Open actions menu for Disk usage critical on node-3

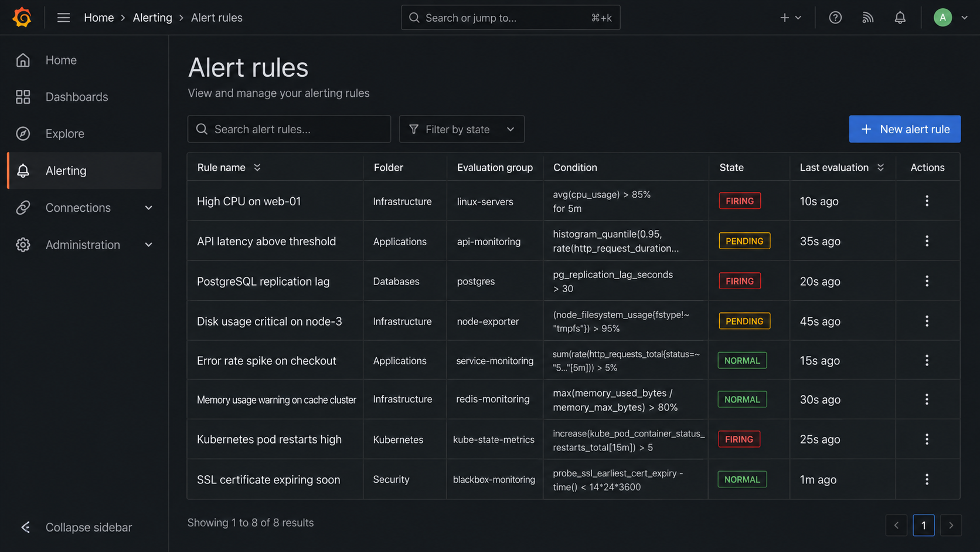click(927, 321)
